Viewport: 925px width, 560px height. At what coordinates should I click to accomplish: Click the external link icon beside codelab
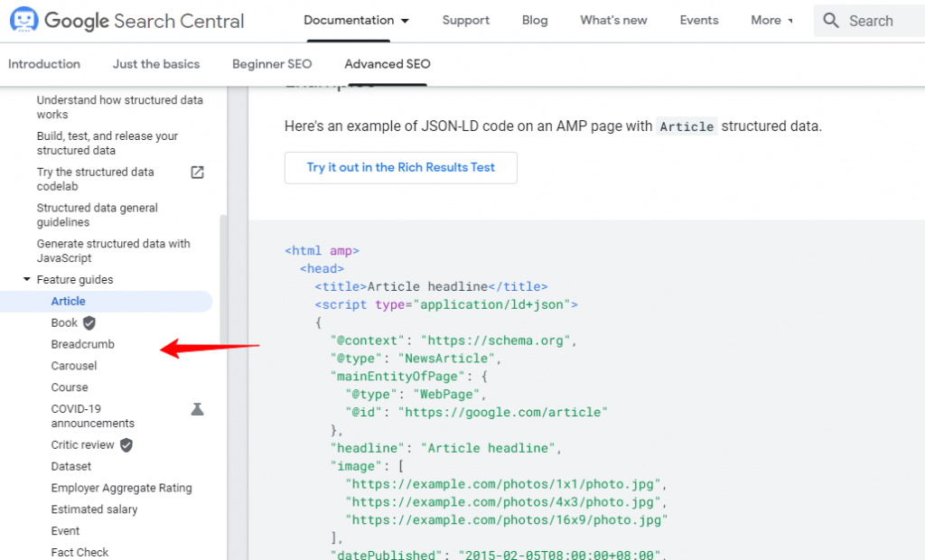[x=197, y=173]
